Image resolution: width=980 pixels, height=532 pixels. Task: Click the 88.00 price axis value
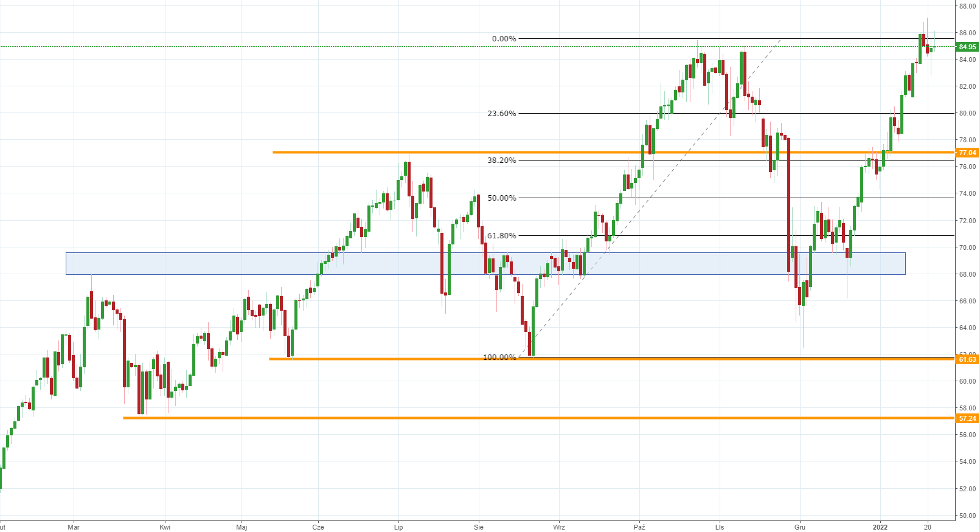(967, 6)
